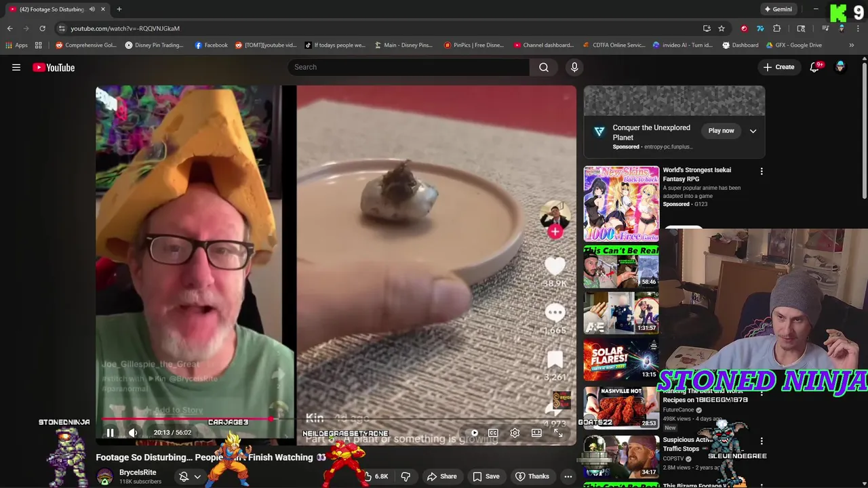868x488 pixels.
Task: Click Create button in YouTube header
Action: tap(778, 67)
